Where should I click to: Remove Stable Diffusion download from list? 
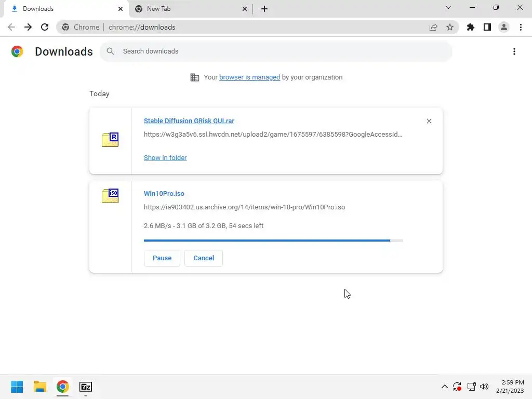429,121
